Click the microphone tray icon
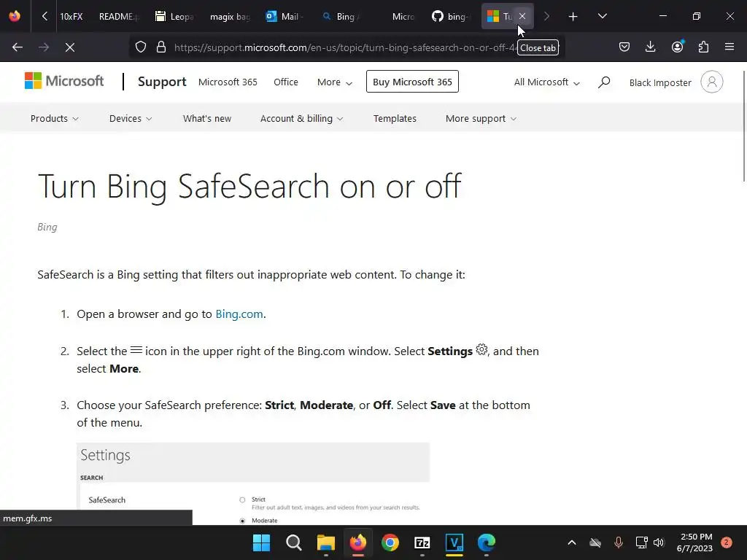Image resolution: width=747 pixels, height=560 pixels. (619, 542)
